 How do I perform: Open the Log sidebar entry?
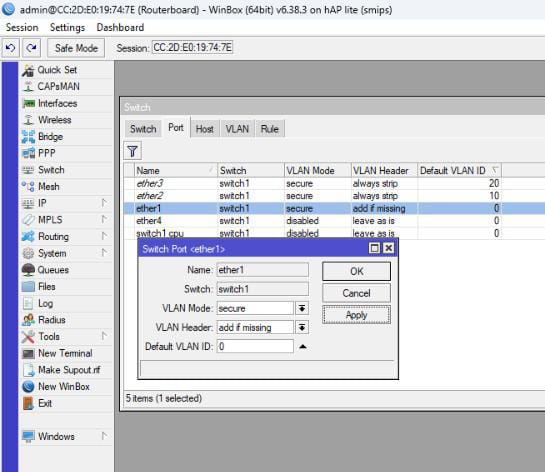[x=45, y=303]
